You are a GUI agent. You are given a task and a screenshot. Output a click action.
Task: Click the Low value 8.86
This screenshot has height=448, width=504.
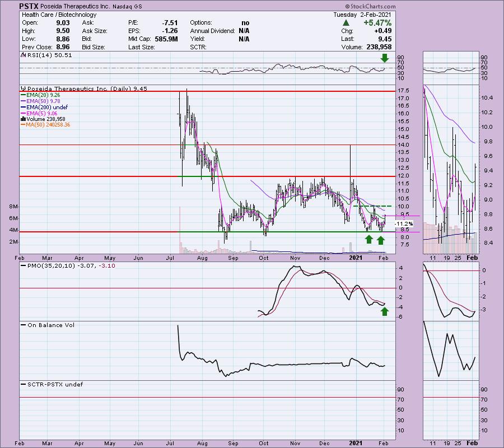click(63, 39)
